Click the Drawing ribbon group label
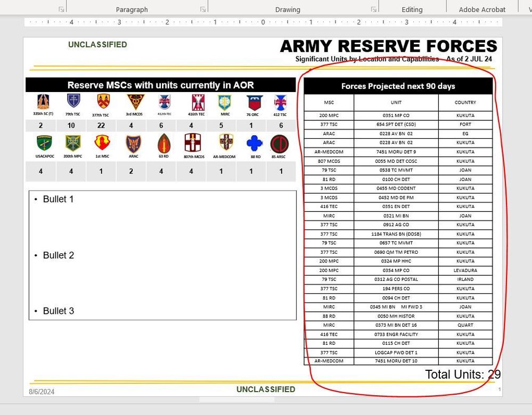Screen dimensions: 532x415 tap(288, 10)
